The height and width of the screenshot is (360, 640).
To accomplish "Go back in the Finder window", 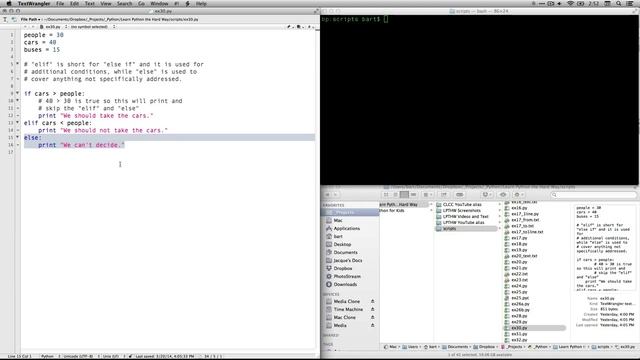I will tap(327, 195).
